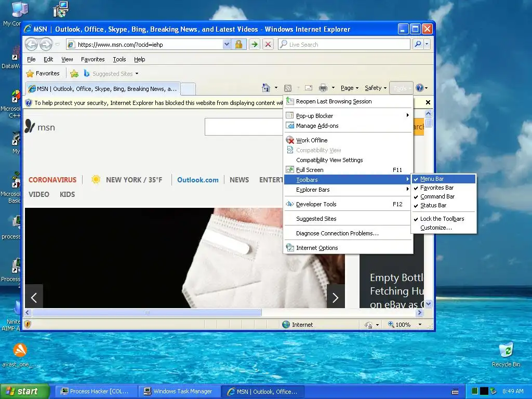
Task: Show previous slide in carousel
Action: (x=34, y=298)
